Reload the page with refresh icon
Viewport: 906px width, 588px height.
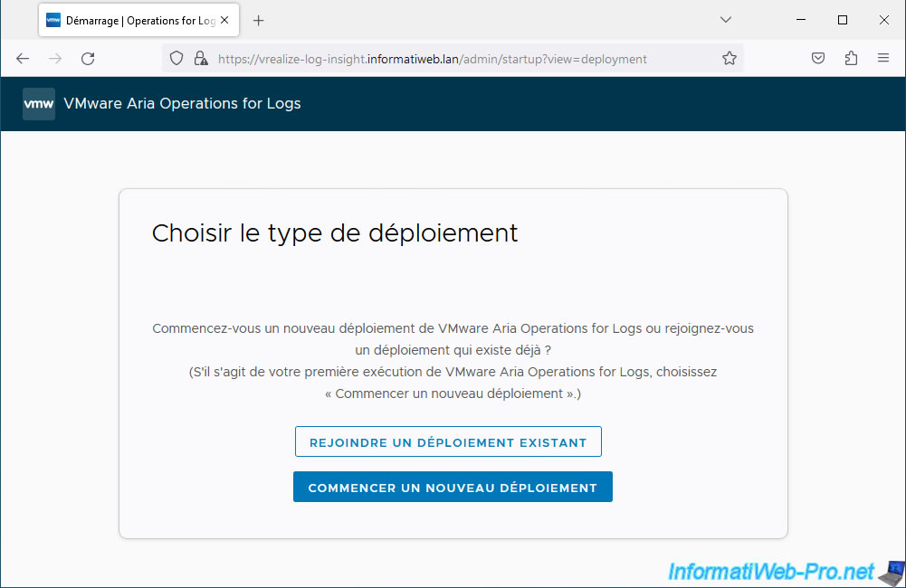tap(88, 58)
